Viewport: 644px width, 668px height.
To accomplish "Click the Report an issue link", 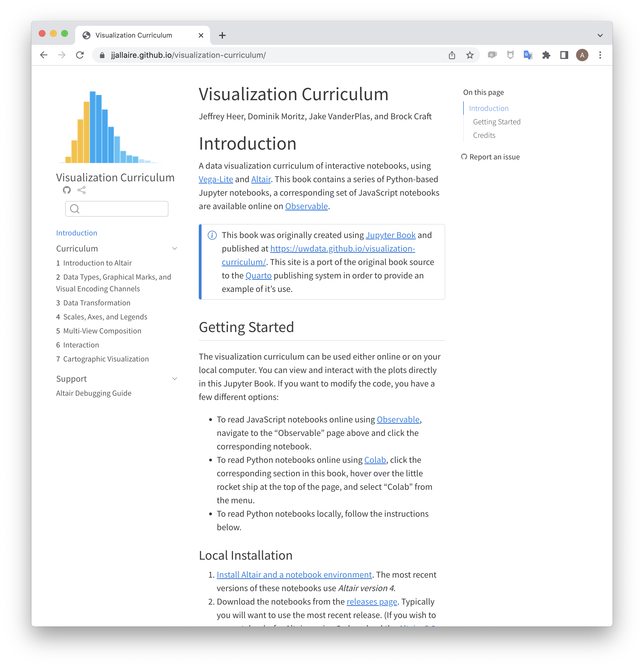I will (494, 157).
